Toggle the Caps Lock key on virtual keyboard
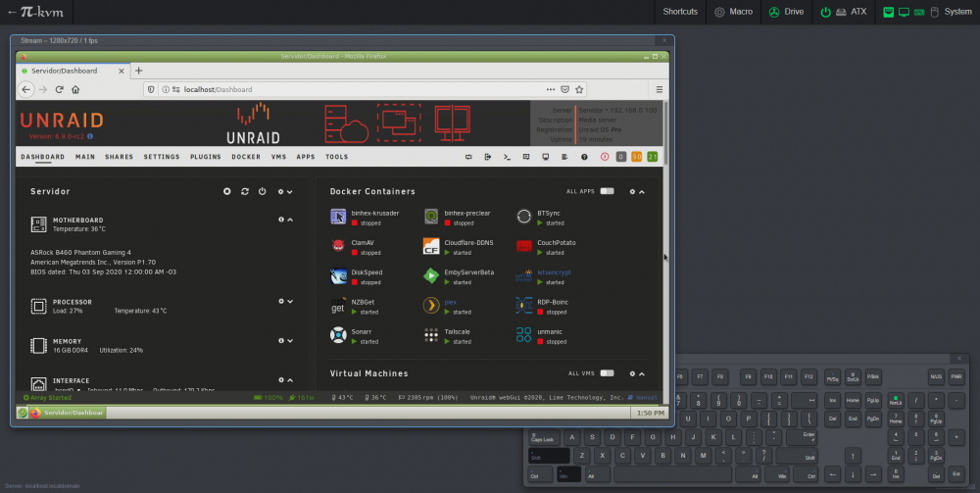The width and height of the screenshot is (980, 493). coord(545,437)
